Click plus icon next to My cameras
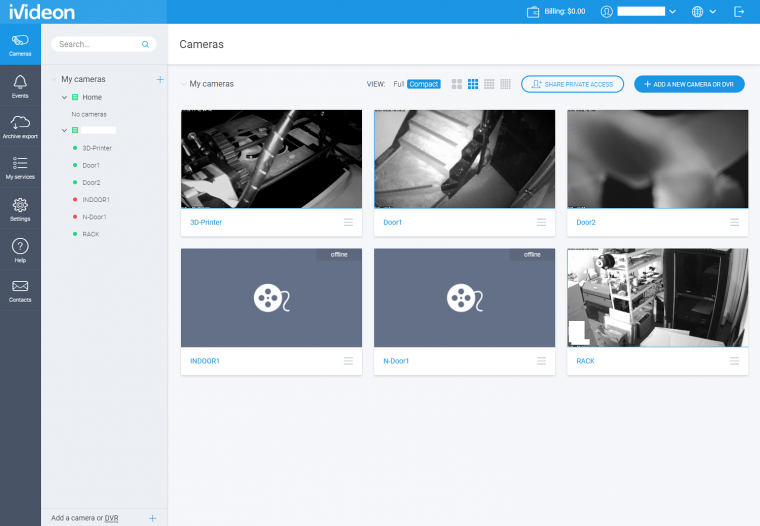 160,79
